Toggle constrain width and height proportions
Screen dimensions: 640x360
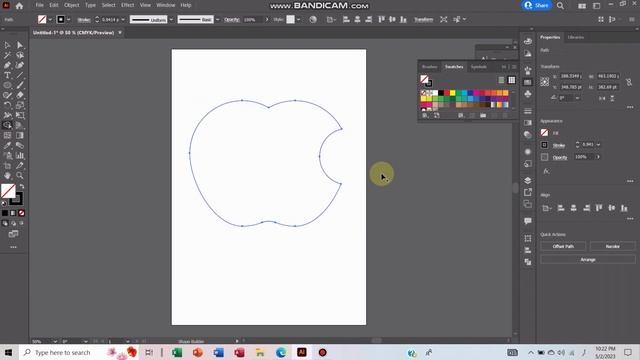(x=629, y=82)
